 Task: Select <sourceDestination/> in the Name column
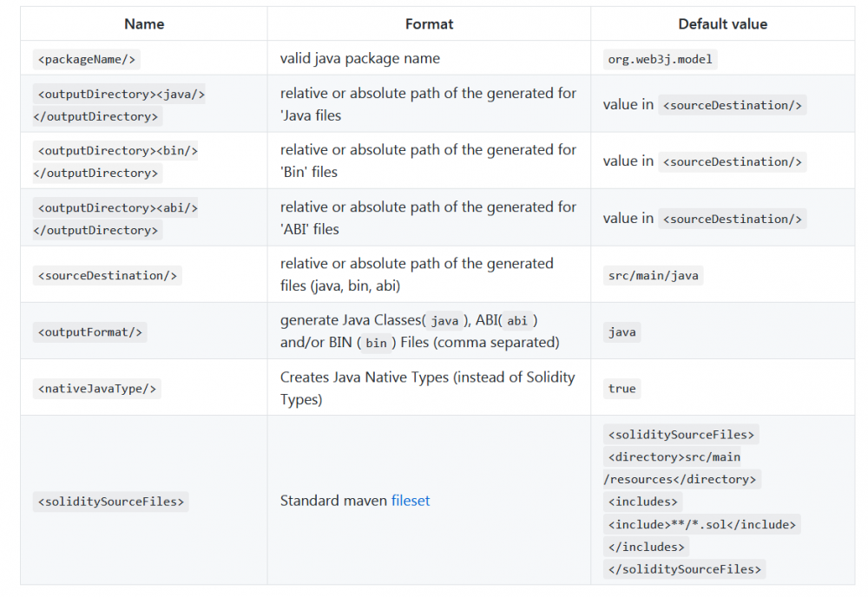(108, 275)
